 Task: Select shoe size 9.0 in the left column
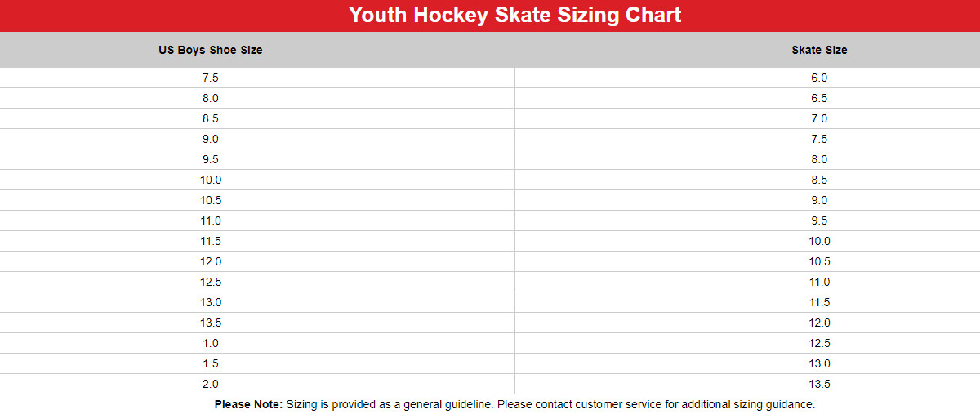tap(211, 139)
